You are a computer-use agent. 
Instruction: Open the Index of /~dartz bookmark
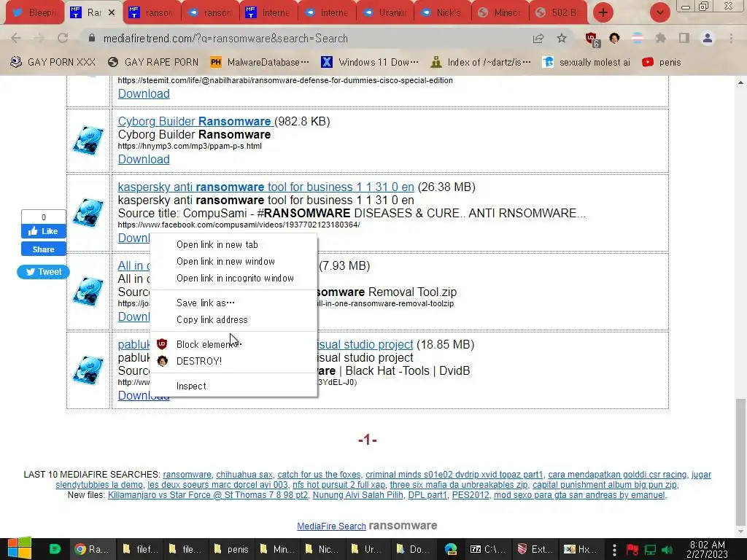click(481, 62)
